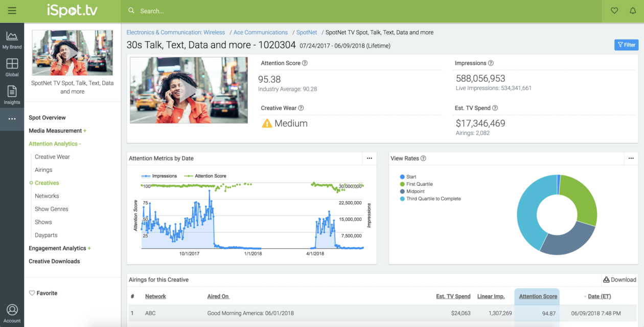Click the Est. TV Spend help icon
644x327 pixels.
pyautogui.click(x=495, y=108)
